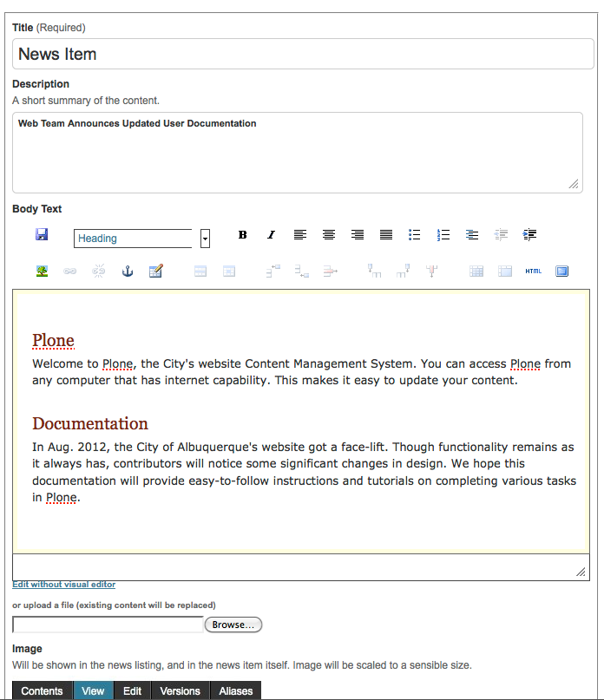
Task: Insert a bulleted list
Action: (415, 235)
